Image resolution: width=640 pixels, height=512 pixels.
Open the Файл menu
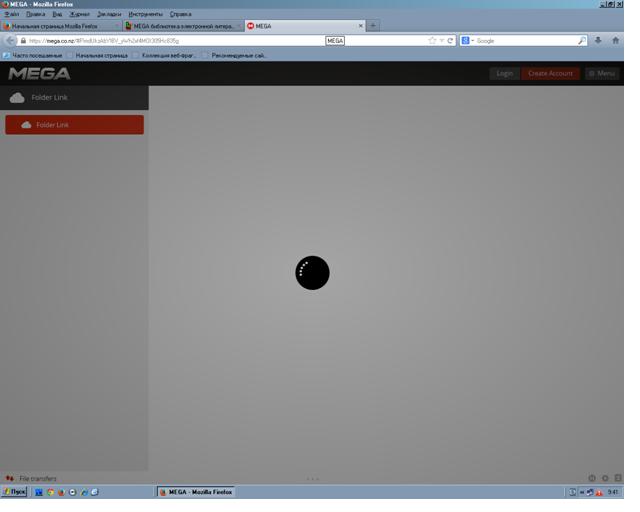pyautogui.click(x=12, y=14)
